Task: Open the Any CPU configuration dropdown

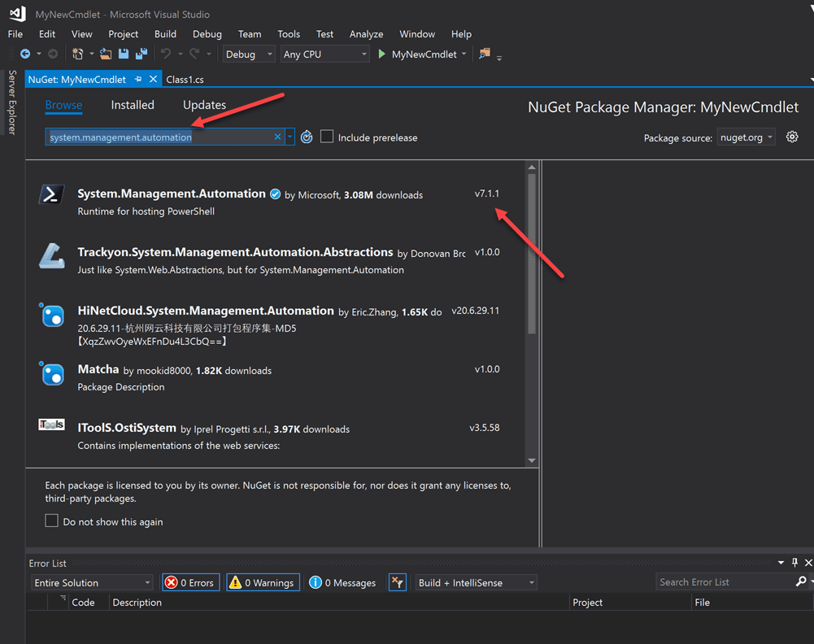Action: tap(324, 54)
